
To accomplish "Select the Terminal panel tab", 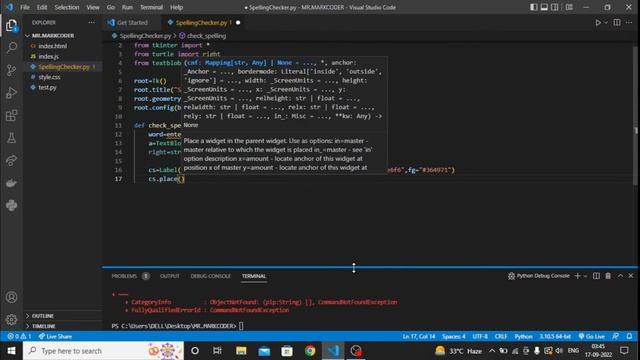I will click(253, 276).
